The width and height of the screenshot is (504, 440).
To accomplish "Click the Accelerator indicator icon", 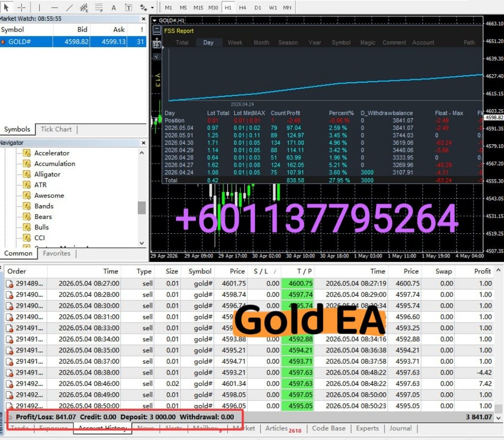I will tap(27, 153).
